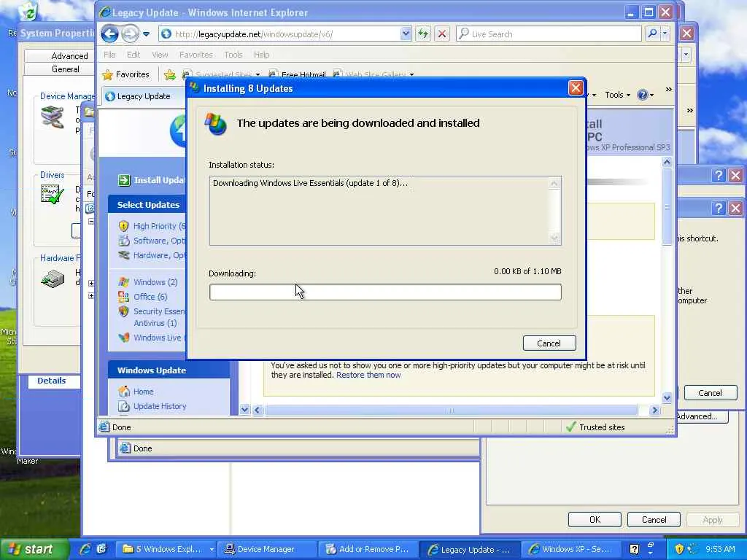Image resolution: width=747 pixels, height=560 pixels.
Task: Open the Tools dropdown in the command bar
Action: point(617,96)
